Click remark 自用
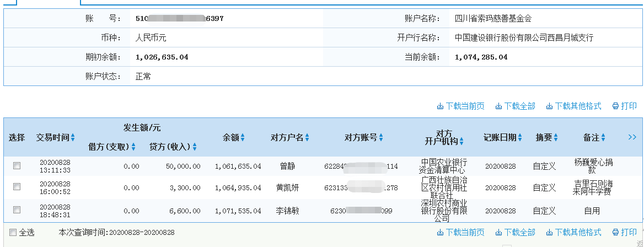This screenshot has width=644, height=247. pyautogui.click(x=592, y=211)
